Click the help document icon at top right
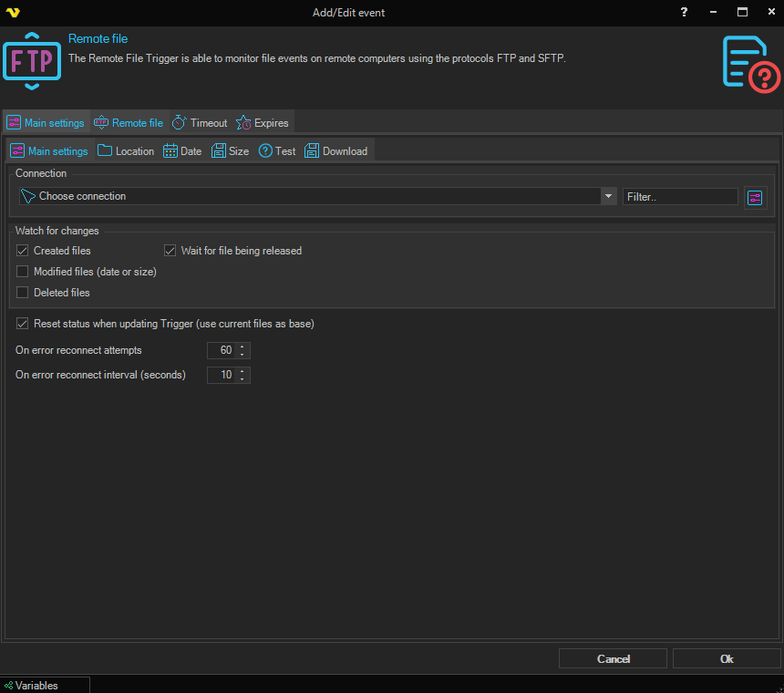The image size is (784, 693). (750, 63)
